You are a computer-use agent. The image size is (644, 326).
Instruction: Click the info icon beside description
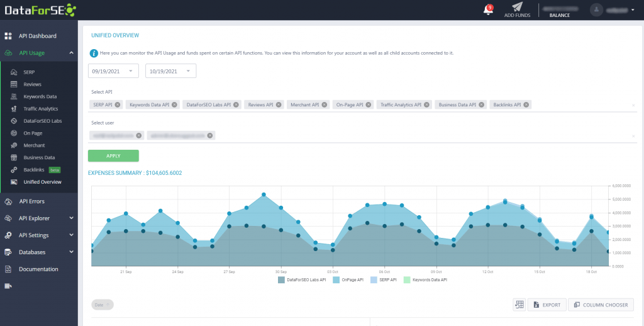tap(94, 53)
